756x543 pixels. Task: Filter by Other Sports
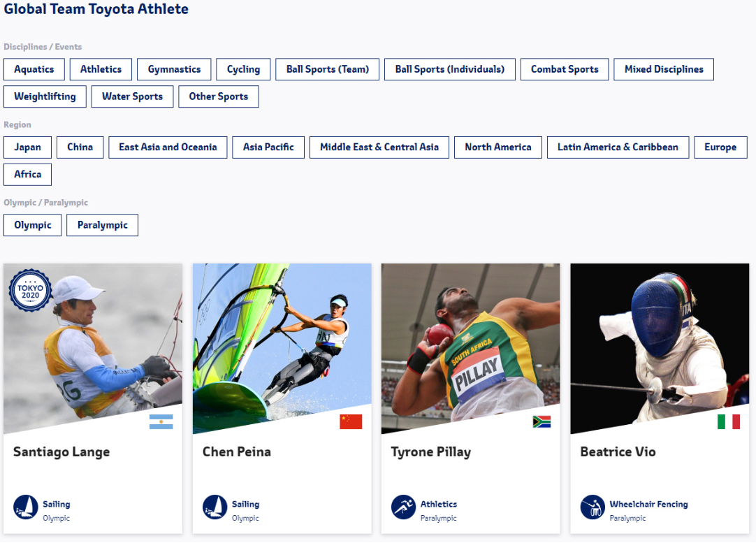click(219, 96)
